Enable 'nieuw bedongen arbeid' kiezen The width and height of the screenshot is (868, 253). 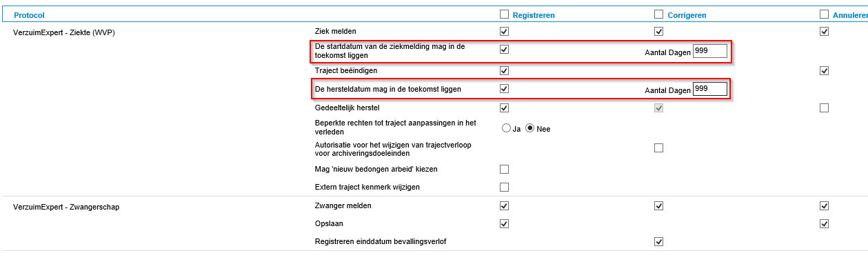pyautogui.click(x=505, y=169)
